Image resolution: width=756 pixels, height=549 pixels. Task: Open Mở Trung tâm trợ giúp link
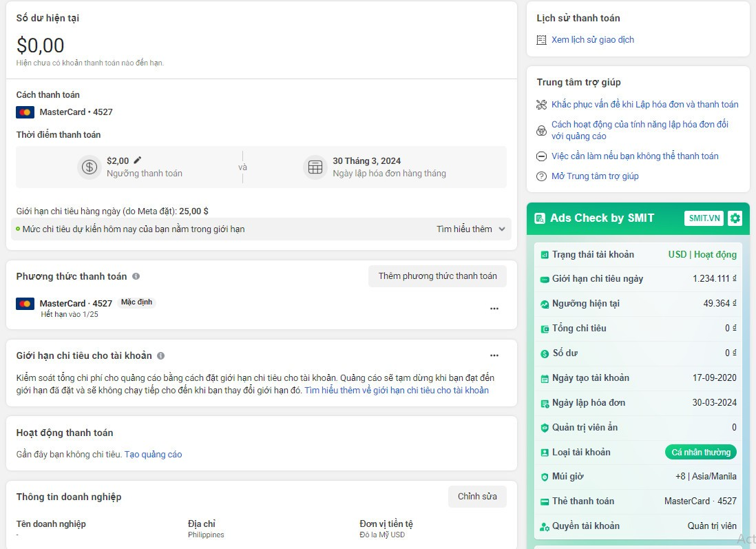pos(595,176)
